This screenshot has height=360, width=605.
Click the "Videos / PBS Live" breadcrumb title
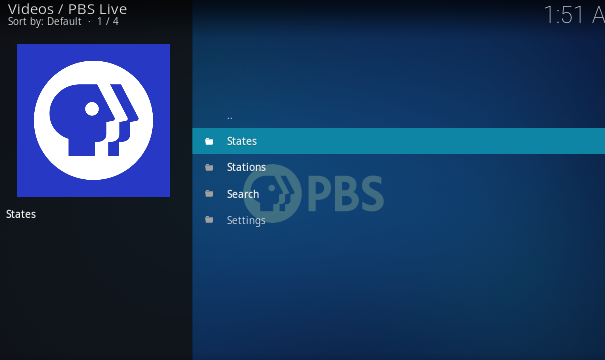tap(67, 9)
